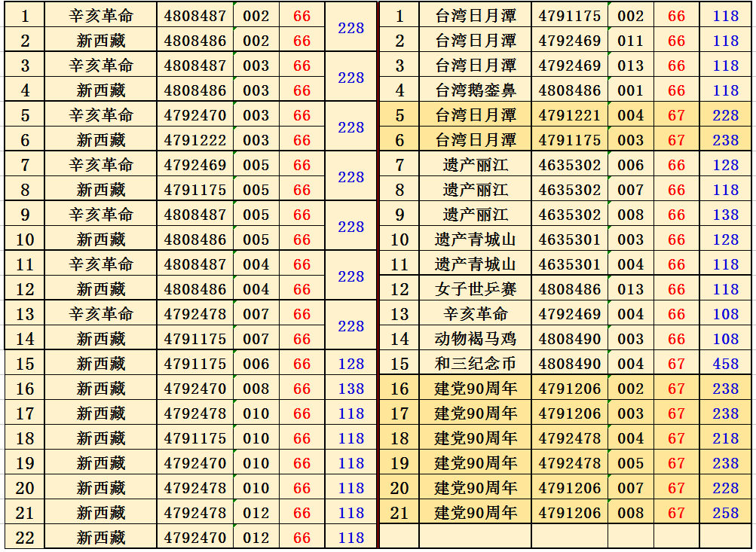
Task: Select the 和三纪念币 name cell
Action: point(476,364)
